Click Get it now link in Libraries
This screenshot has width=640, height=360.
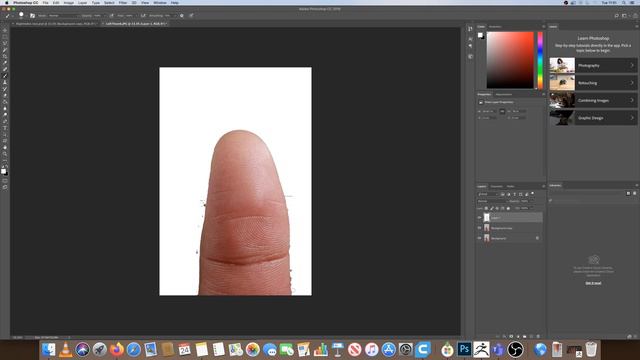point(593,283)
